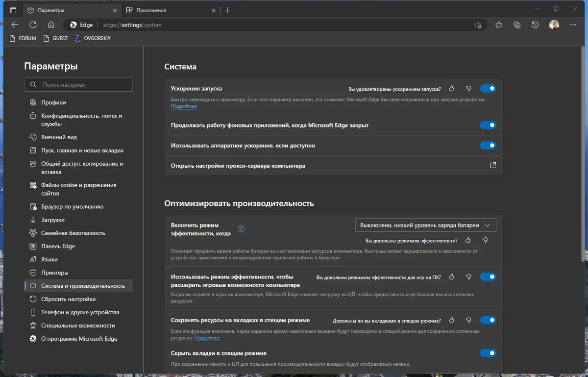Click the address bar with edge://settings/system
The height and width of the screenshot is (377, 588).
[274, 25]
